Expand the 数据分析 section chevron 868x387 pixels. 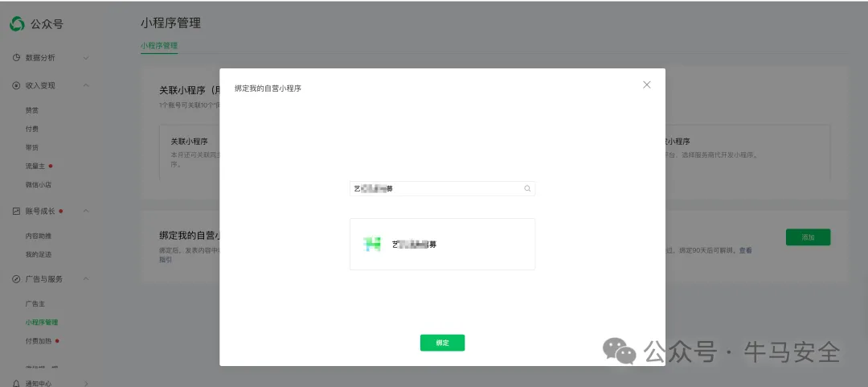tap(86, 58)
